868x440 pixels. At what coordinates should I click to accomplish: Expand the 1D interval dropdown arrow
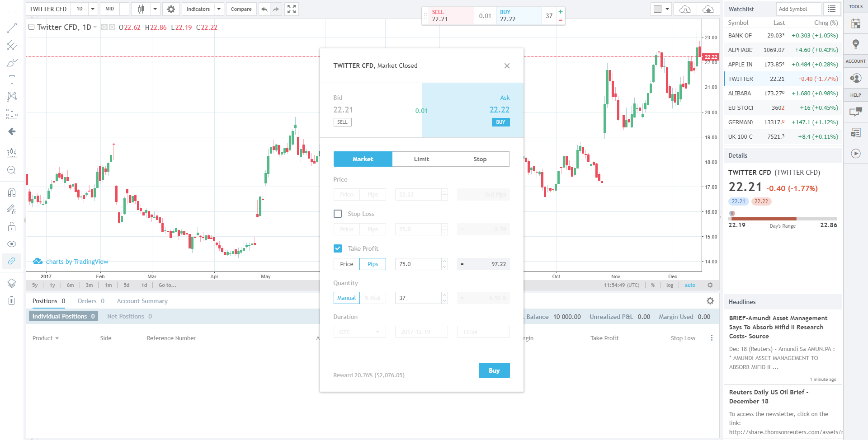[93, 9]
